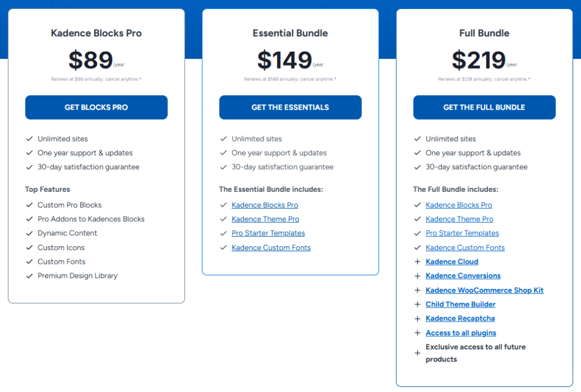Viewport: 581px width, 392px height.
Task: Click the checkmark beside Premium Design Library
Action: click(x=30, y=276)
